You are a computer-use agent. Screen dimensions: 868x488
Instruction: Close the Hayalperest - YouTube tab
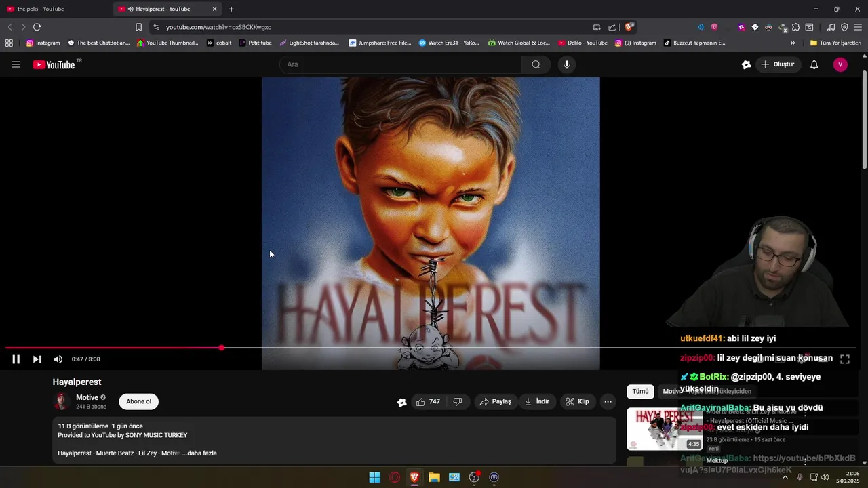[215, 9]
